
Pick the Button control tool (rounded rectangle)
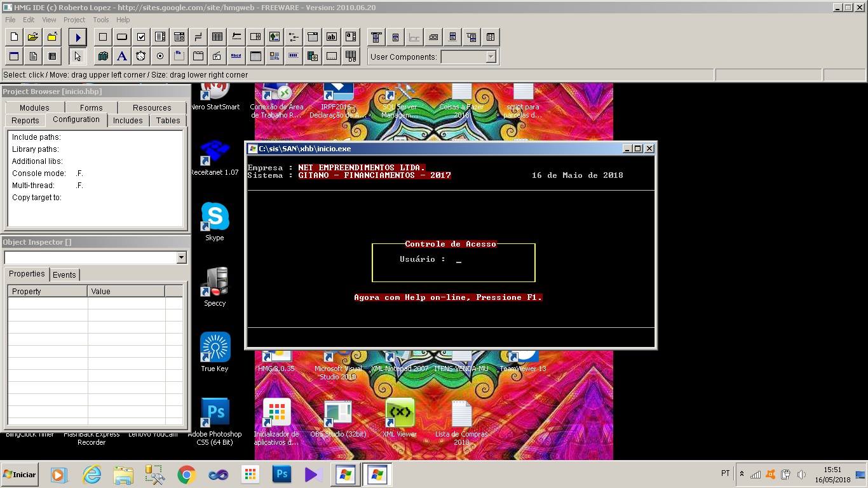pos(122,37)
